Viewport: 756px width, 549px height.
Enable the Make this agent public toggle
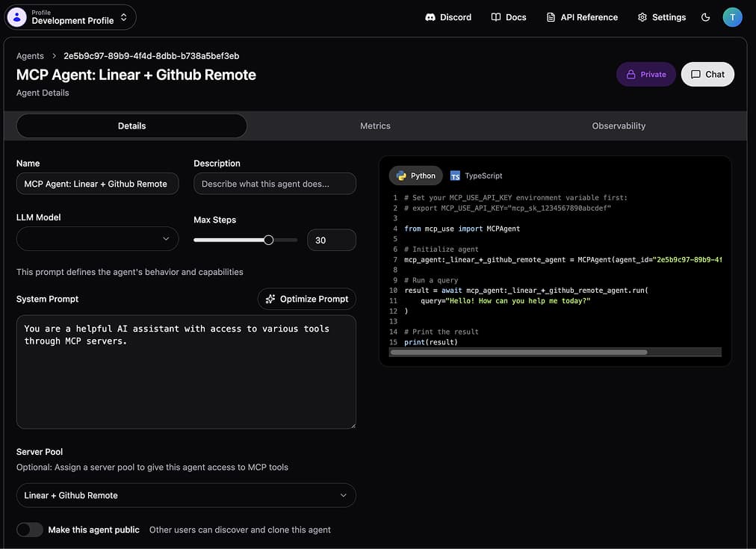tap(30, 529)
